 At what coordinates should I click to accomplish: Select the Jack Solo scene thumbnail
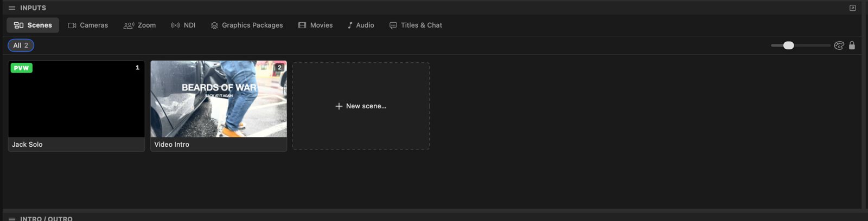click(76, 99)
